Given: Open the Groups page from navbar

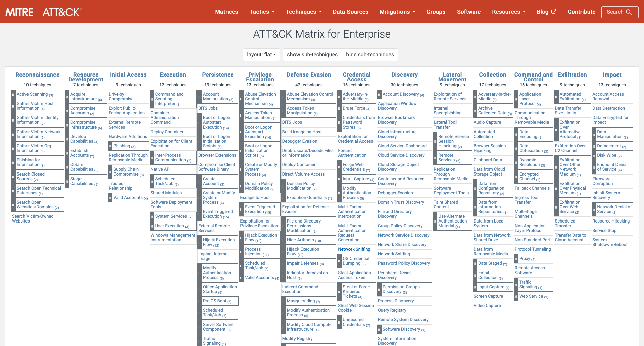Looking at the screenshot, I should click(436, 12).
